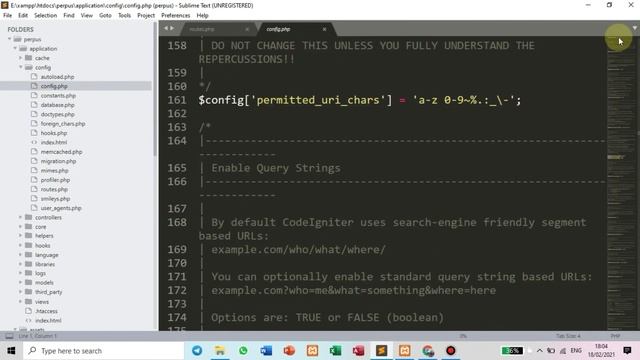This screenshot has width=640, height=360.
Task: Expand the third_party folder
Action: 20,292
